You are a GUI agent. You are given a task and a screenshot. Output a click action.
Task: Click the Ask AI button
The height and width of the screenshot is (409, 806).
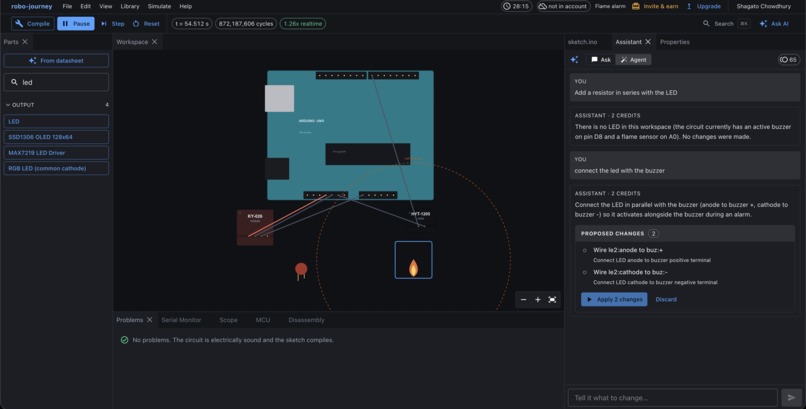[x=774, y=24]
